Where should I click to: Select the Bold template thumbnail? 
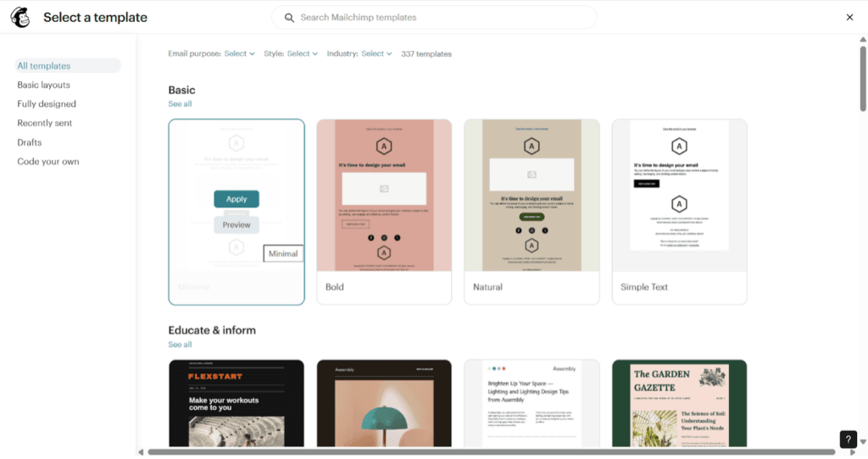(384, 196)
